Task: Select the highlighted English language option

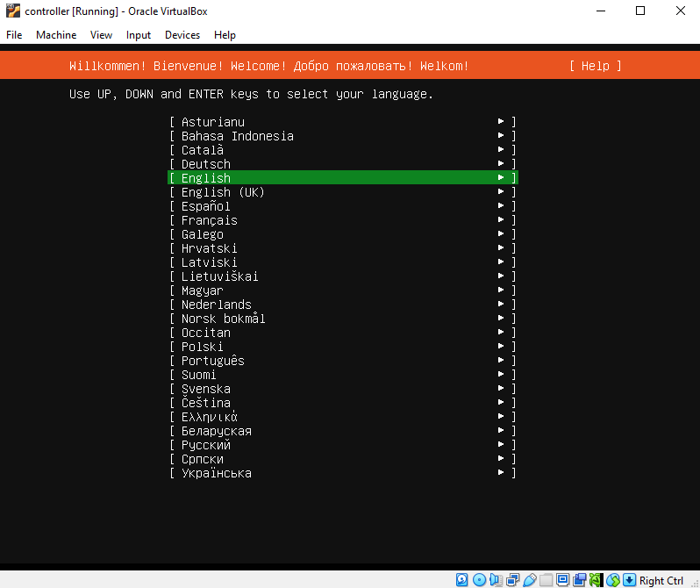Action: 342,178
